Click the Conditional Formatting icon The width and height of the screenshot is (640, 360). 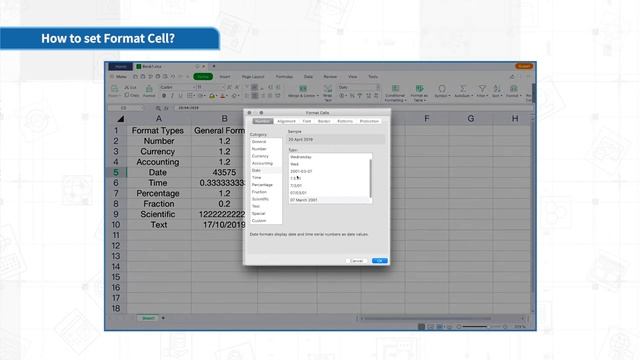395,89
